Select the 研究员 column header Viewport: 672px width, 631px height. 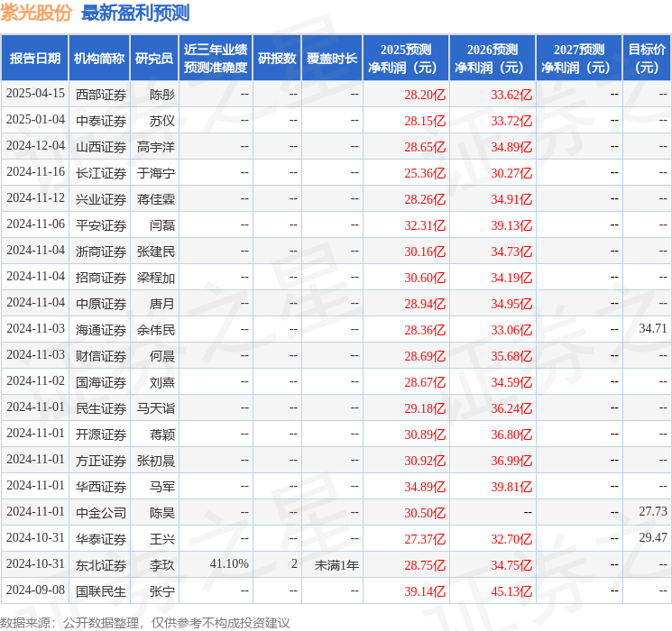(x=154, y=59)
